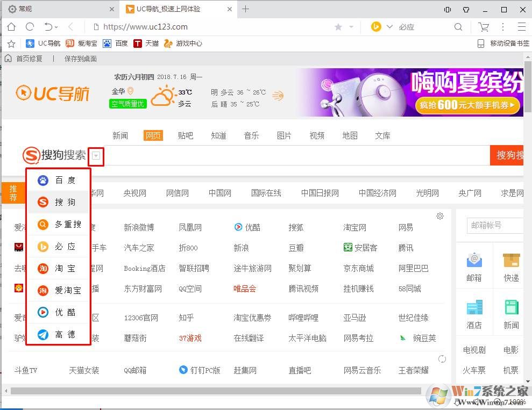The width and height of the screenshot is (532, 410).
Task: Open the hamburger main menu
Action: pos(521,27)
